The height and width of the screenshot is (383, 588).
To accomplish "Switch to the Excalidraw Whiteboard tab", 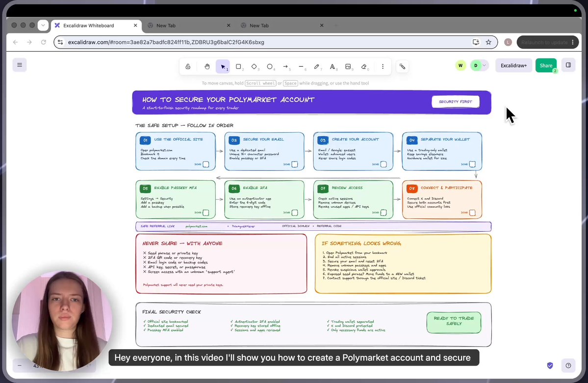I will pos(97,26).
